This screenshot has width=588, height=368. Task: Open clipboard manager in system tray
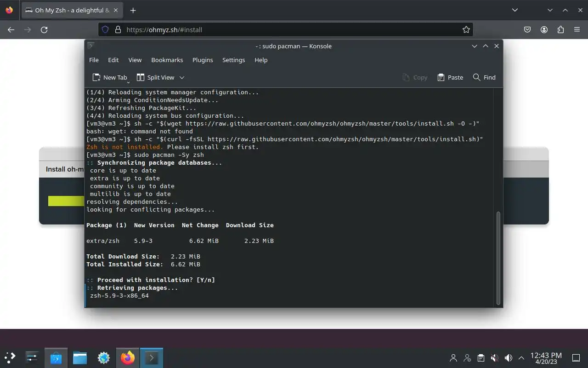[481, 358]
